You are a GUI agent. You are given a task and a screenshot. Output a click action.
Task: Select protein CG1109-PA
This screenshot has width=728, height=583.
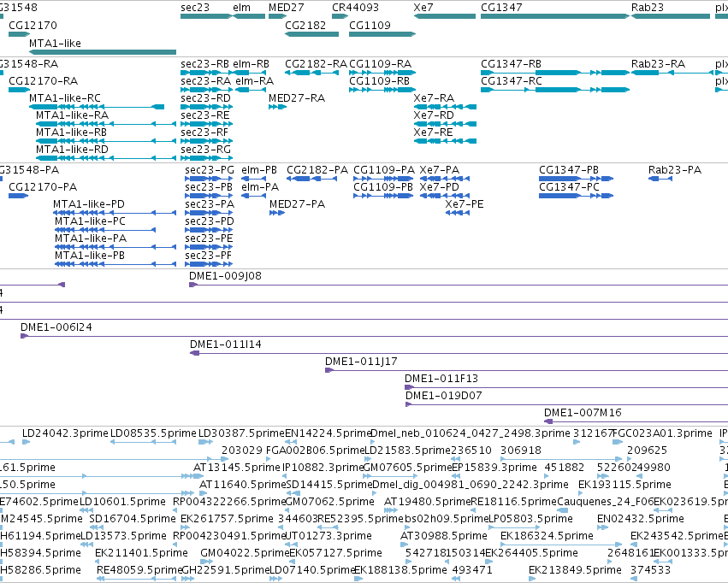(x=383, y=179)
